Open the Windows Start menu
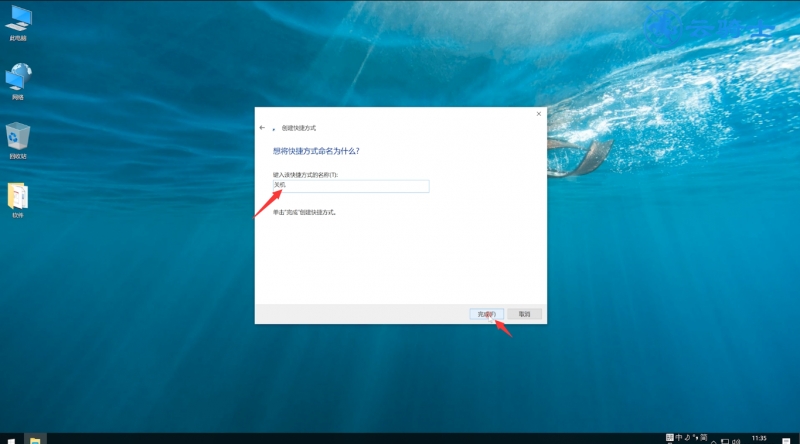800x444 pixels. (10, 440)
